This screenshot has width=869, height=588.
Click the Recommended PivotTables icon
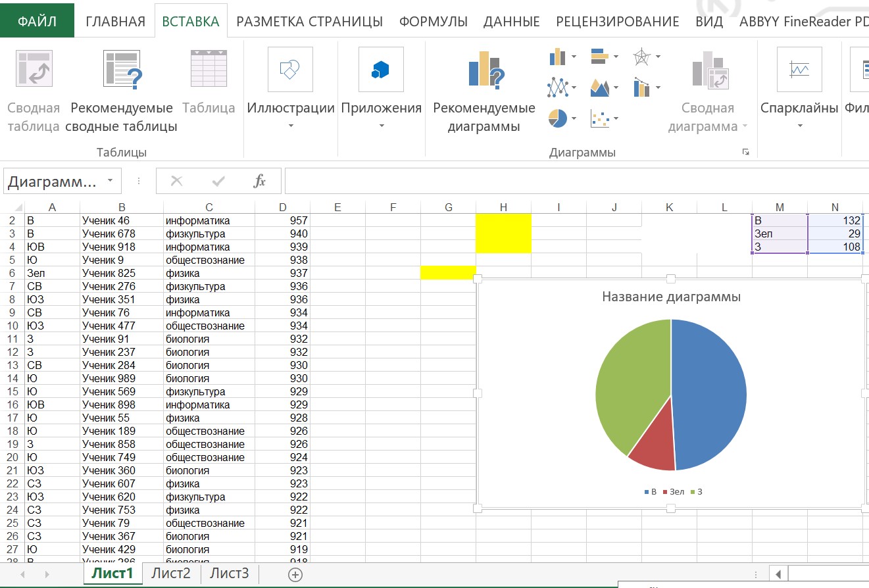click(122, 69)
